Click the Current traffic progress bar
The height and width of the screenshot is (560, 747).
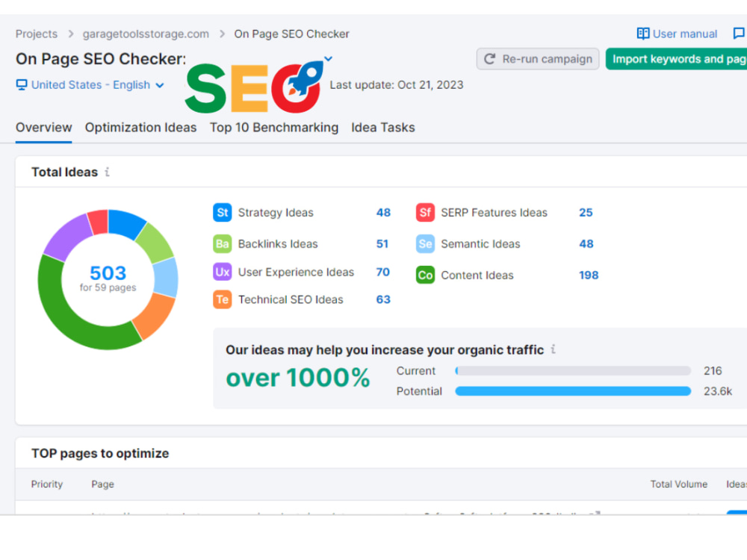[x=573, y=371]
